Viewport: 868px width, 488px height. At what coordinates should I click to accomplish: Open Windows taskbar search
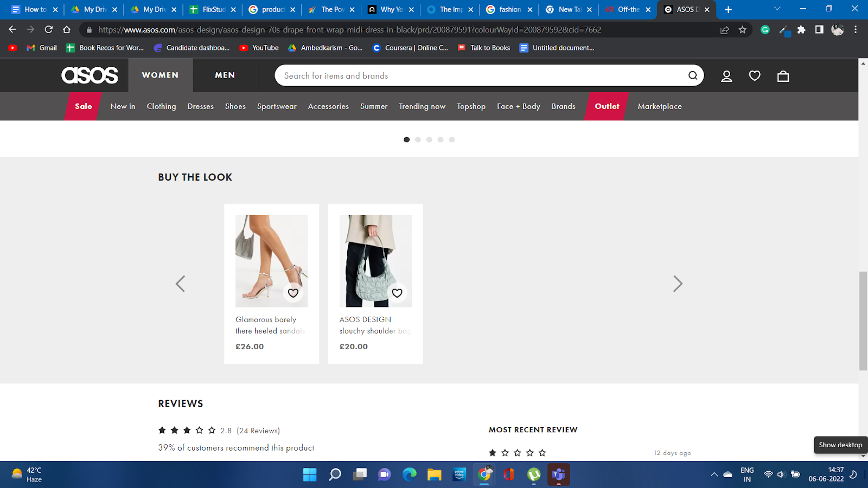pyautogui.click(x=335, y=474)
